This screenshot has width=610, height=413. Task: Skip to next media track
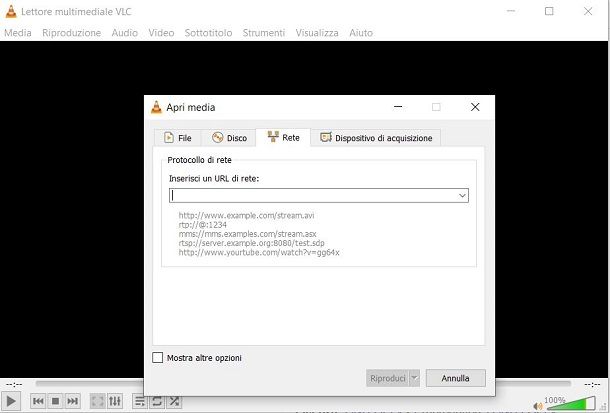[72, 401]
